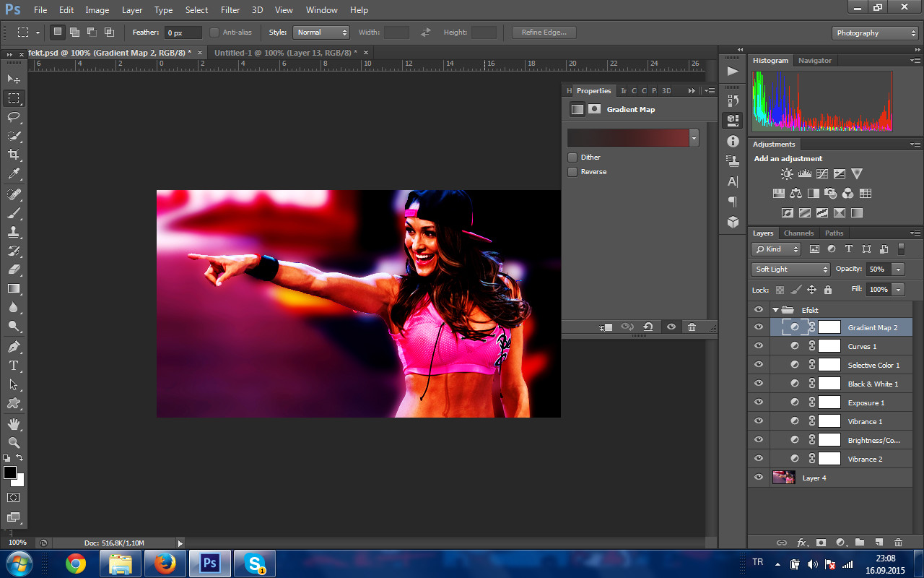This screenshot has width=924, height=578.
Task: Hide the Curves 1 layer
Action: (758, 346)
